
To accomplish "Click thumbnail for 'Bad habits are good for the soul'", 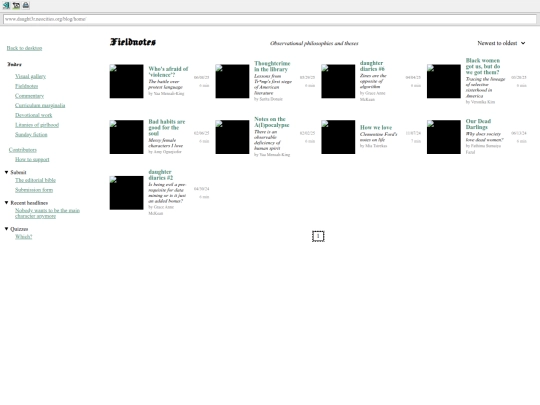I will click(x=126, y=137).
